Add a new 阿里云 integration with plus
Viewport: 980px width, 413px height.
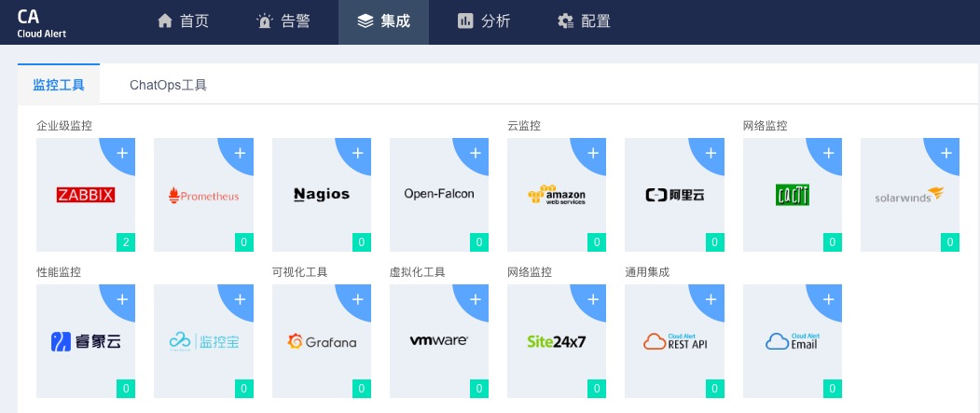711,153
